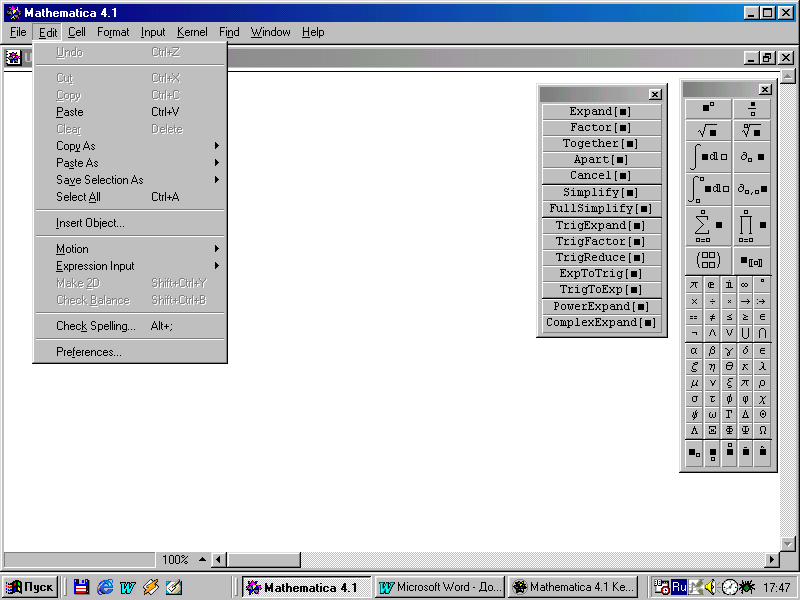The width and height of the screenshot is (800, 600).
Task: Click vertical scrollbar down arrow
Action: click(x=788, y=544)
